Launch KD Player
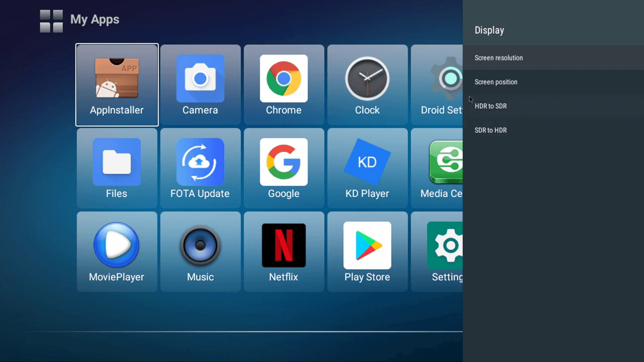644x362 pixels. (367, 168)
